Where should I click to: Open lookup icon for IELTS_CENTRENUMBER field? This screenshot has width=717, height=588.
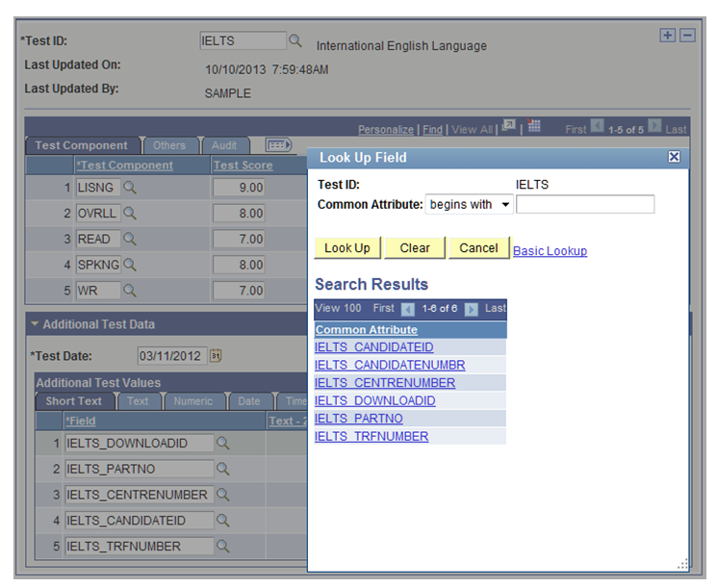coord(222,495)
